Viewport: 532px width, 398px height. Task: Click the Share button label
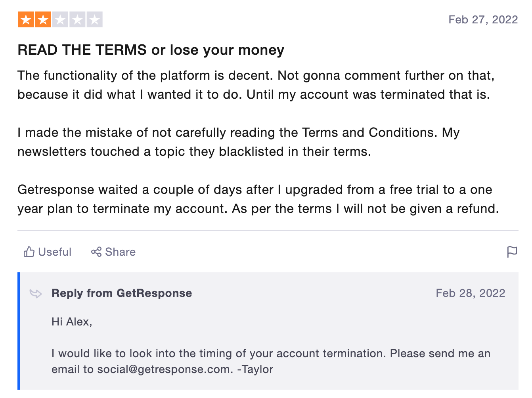pos(120,252)
